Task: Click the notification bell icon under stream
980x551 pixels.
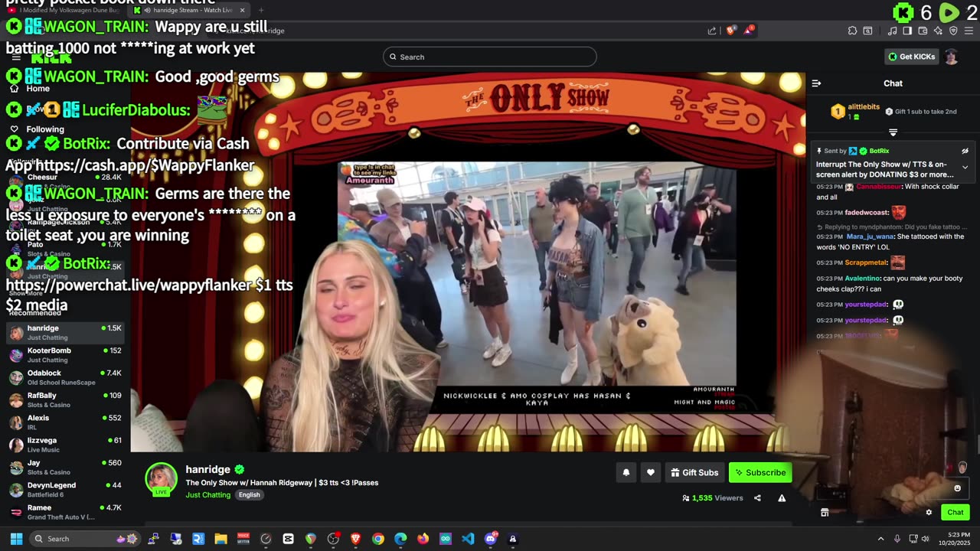Action: pyautogui.click(x=626, y=473)
